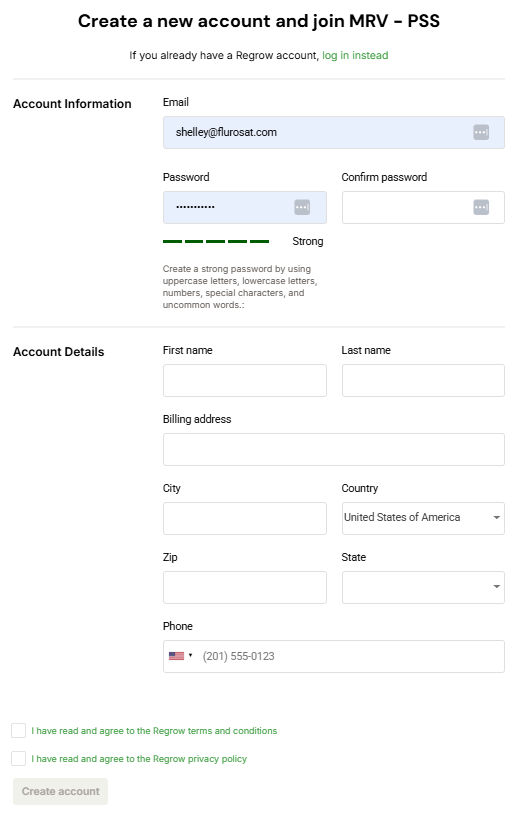Click the Billing address field
517x820 pixels.
pyautogui.click(x=334, y=449)
